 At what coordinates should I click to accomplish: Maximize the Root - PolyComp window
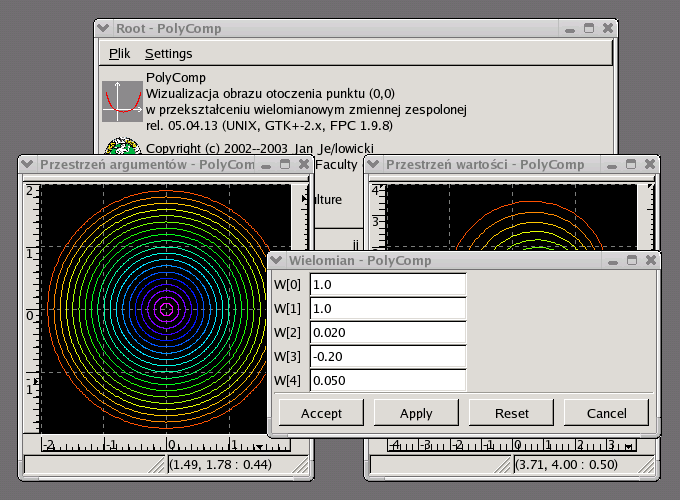click(x=589, y=28)
